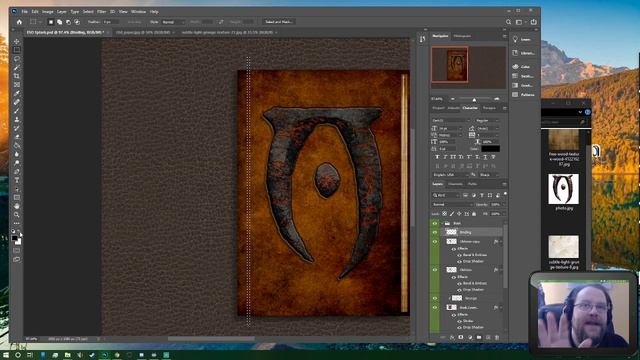This screenshot has width=640, height=360.
Task: Open the Swatches panel button
Action: (x=523, y=76)
